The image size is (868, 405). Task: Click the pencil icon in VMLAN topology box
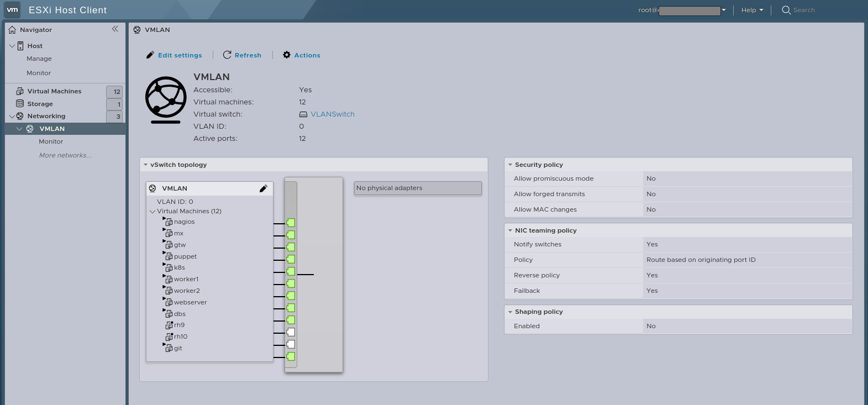[264, 188]
